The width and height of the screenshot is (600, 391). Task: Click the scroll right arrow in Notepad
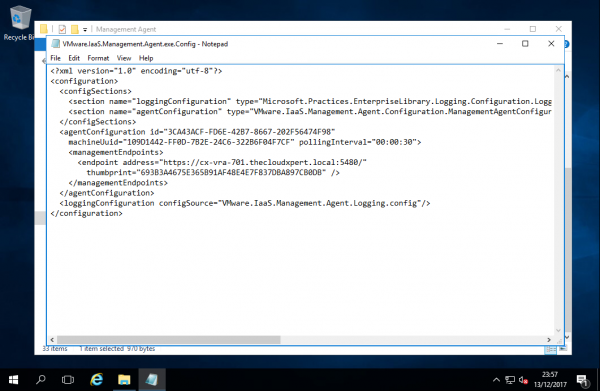pos(549,340)
